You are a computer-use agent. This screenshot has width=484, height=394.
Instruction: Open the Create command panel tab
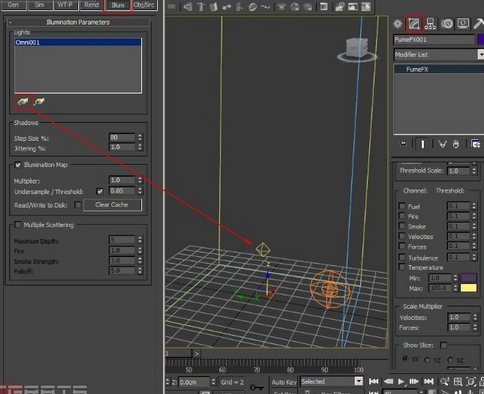tap(397, 24)
